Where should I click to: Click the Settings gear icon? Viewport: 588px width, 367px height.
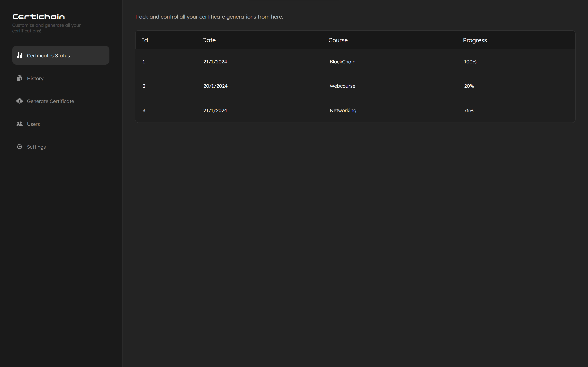20,147
